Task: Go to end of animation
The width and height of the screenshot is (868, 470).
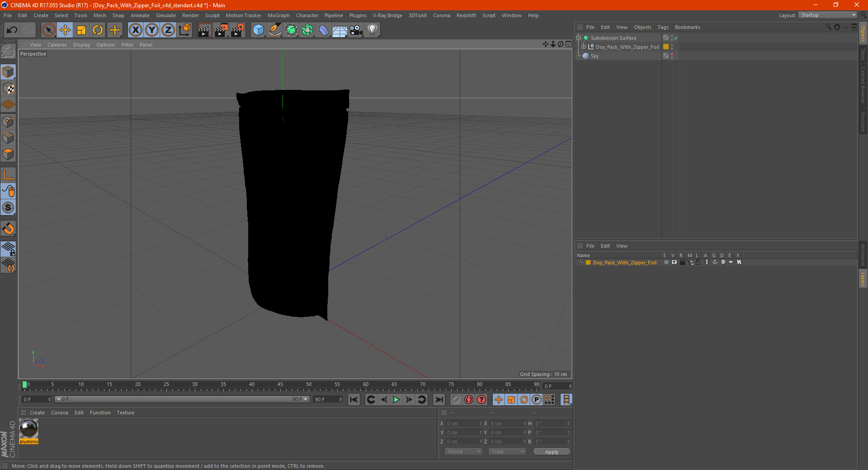Action: point(439,399)
